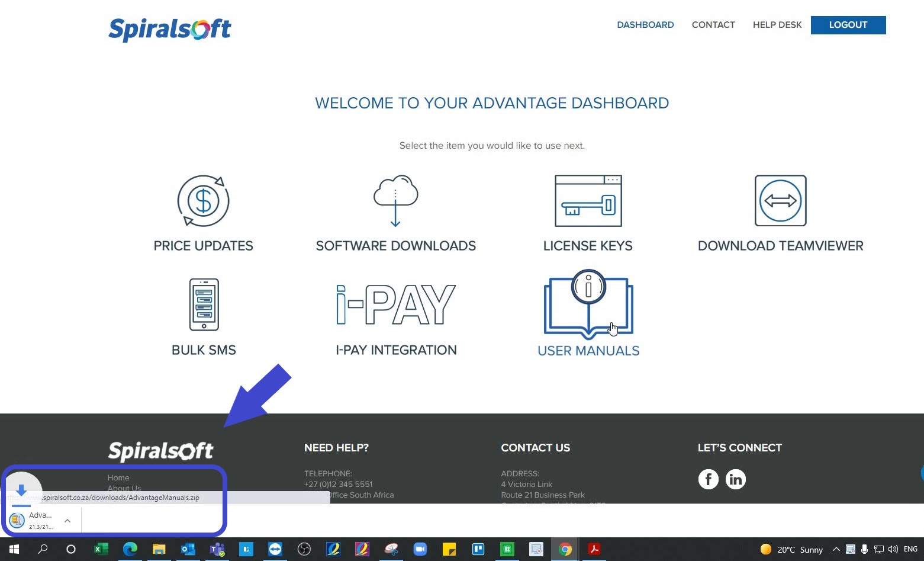Expand the download item options chevron

(67, 521)
